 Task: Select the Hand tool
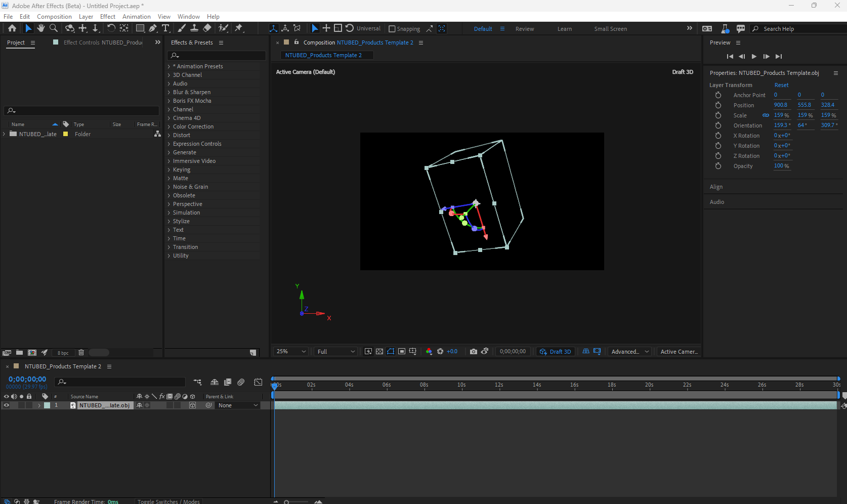[40, 28]
